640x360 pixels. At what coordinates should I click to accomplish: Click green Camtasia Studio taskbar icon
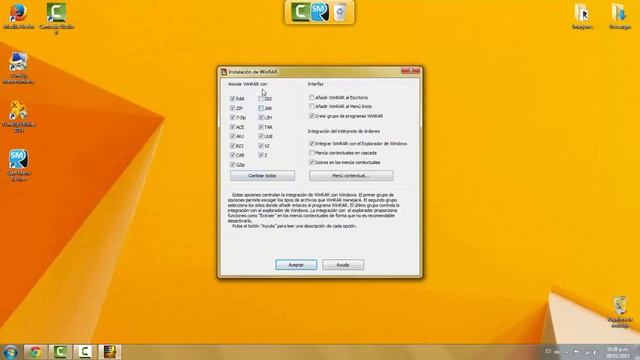coord(60,352)
